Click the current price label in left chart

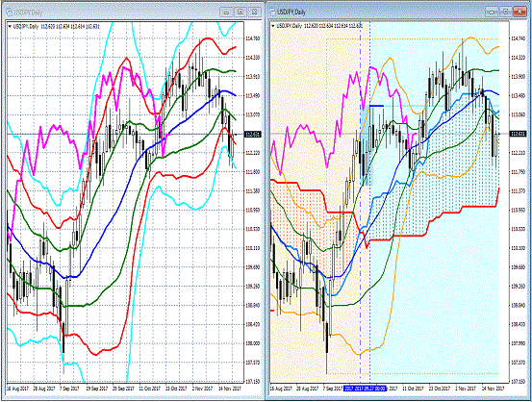[253, 135]
